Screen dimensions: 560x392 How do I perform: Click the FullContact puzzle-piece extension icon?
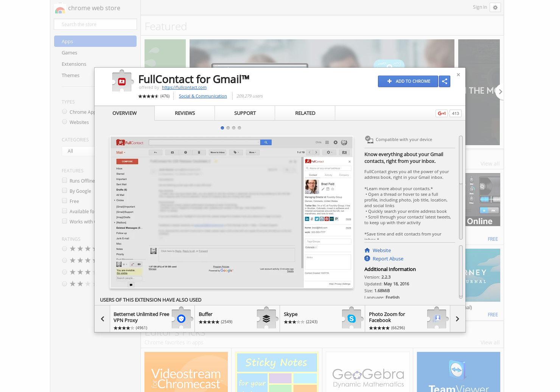(x=122, y=81)
